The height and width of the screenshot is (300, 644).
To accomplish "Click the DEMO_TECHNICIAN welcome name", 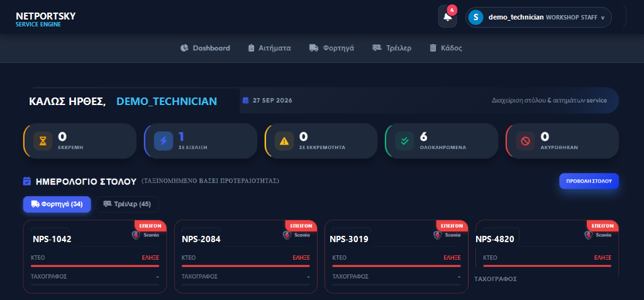I will coord(167,101).
